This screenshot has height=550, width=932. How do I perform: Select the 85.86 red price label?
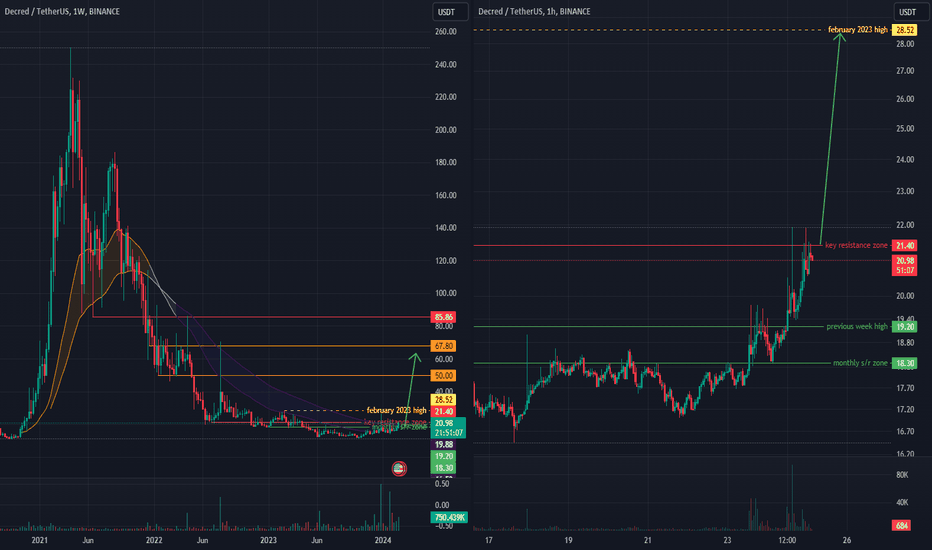443,317
